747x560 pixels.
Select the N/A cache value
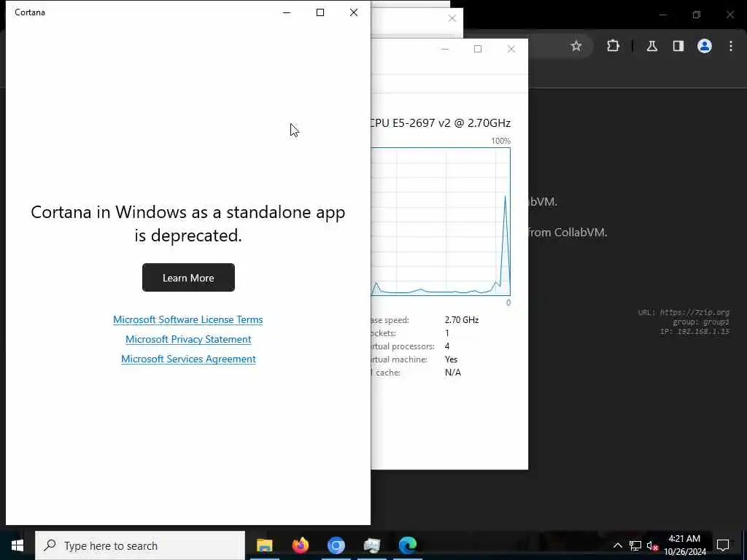(x=452, y=373)
